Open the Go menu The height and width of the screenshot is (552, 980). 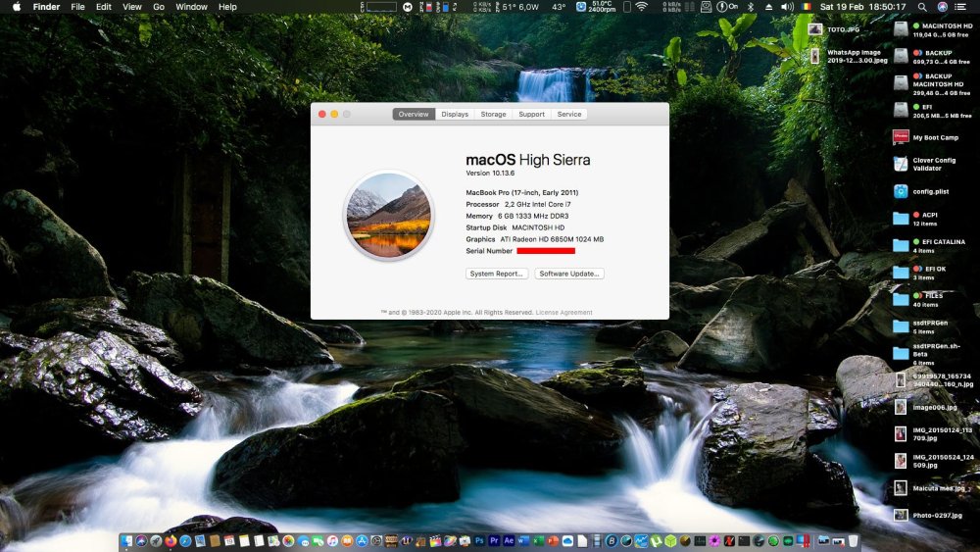click(x=159, y=7)
